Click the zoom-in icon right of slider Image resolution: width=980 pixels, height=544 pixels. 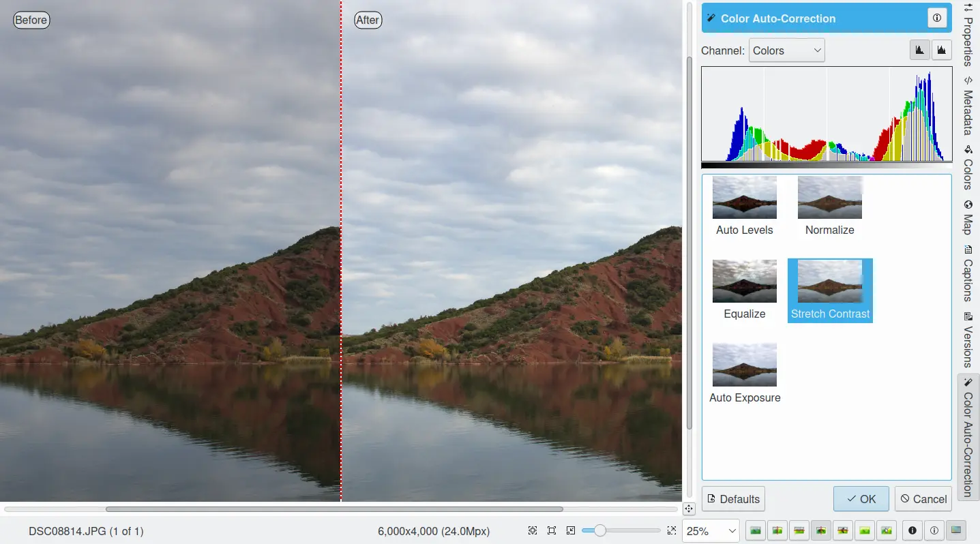[x=671, y=530]
